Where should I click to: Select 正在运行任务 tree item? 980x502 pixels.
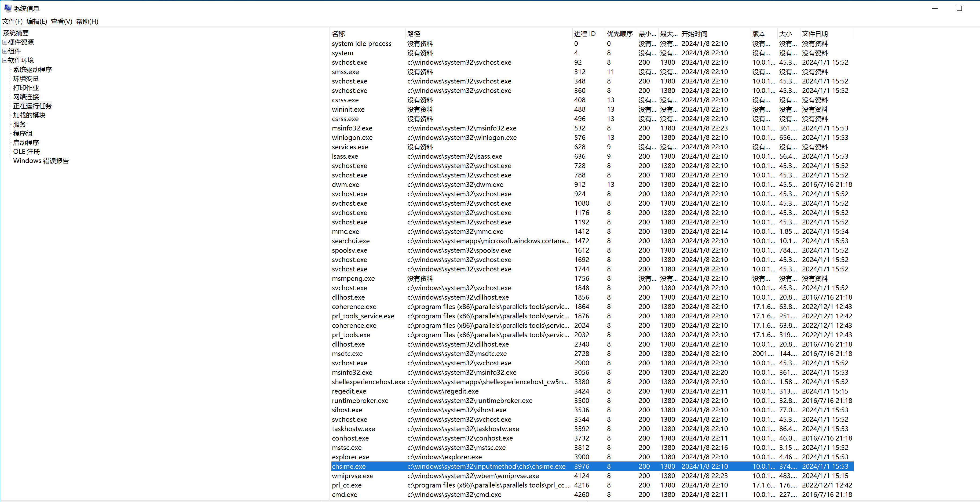pyautogui.click(x=32, y=106)
